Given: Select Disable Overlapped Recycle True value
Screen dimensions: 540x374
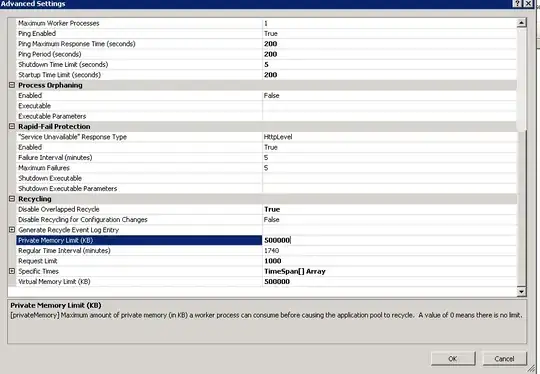Looking at the screenshot, I should pos(272,209).
